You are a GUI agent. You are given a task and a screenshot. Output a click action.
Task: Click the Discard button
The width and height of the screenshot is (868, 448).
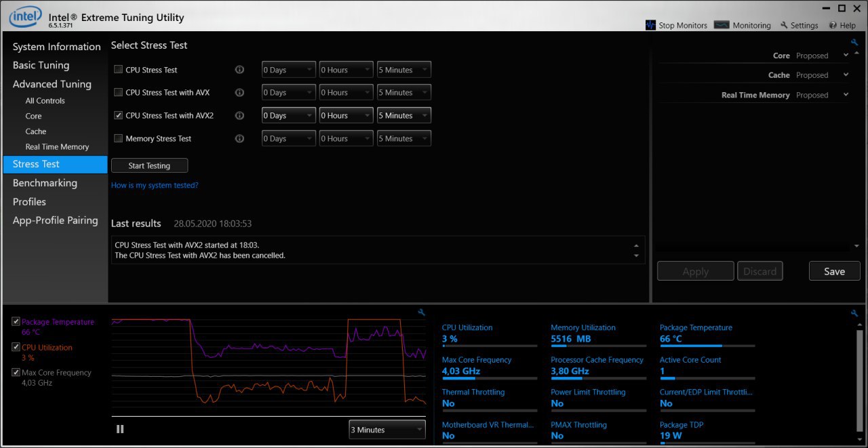tap(759, 271)
